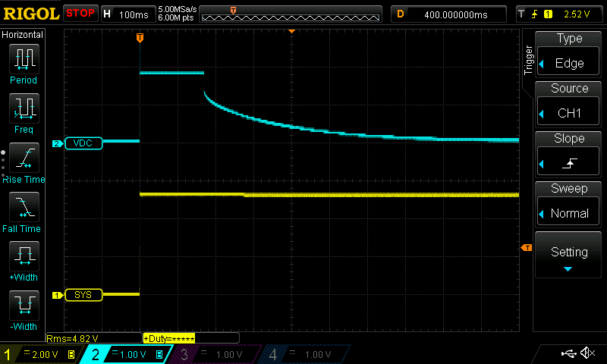Click the USB connection icon

click(x=568, y=353)
